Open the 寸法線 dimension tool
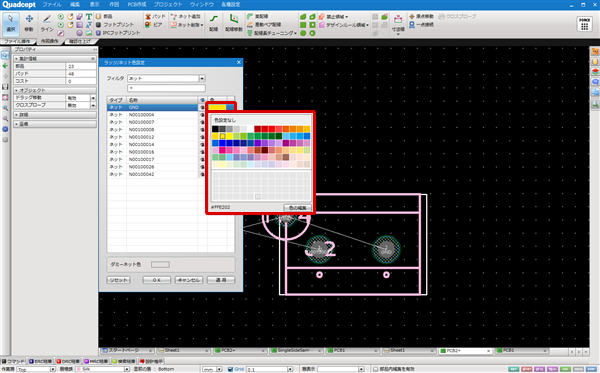 click(398, 24)
